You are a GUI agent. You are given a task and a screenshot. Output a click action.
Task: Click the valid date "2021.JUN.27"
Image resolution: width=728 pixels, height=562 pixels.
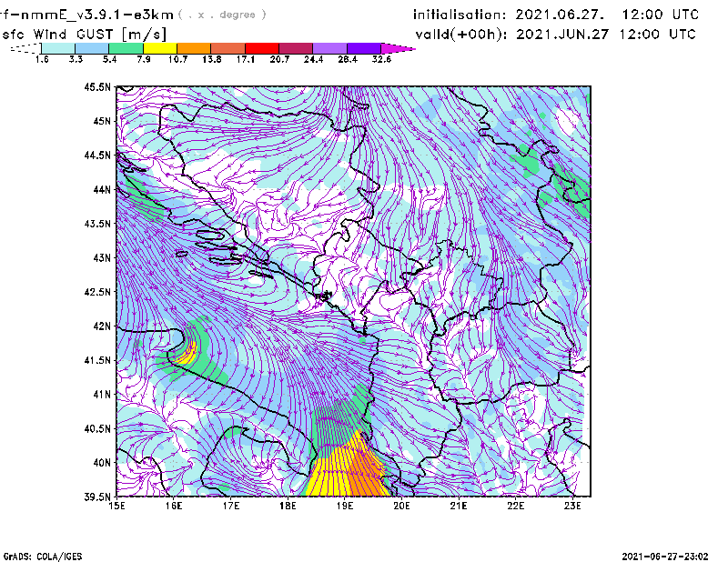[x=562, y=35]
